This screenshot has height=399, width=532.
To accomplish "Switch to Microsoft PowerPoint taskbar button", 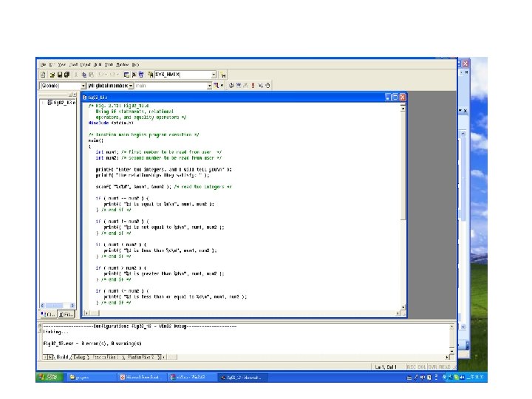I will pos(142,377).
